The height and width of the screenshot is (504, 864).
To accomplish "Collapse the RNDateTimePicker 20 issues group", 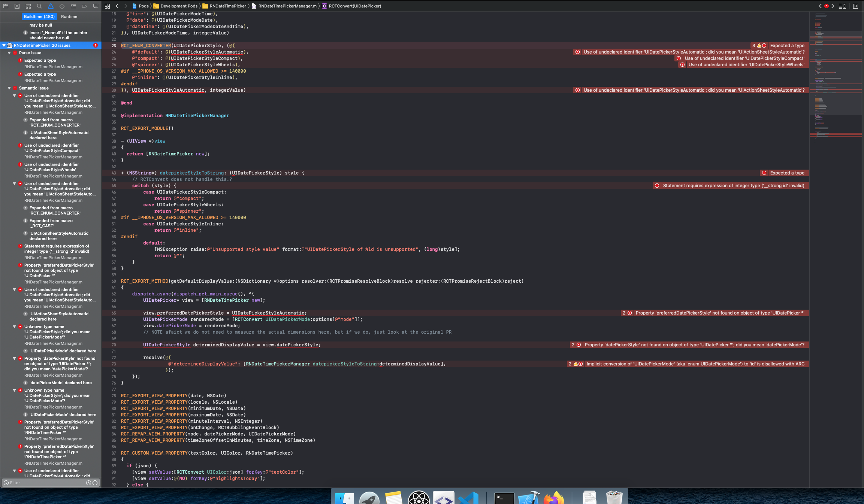I will 4,45.
